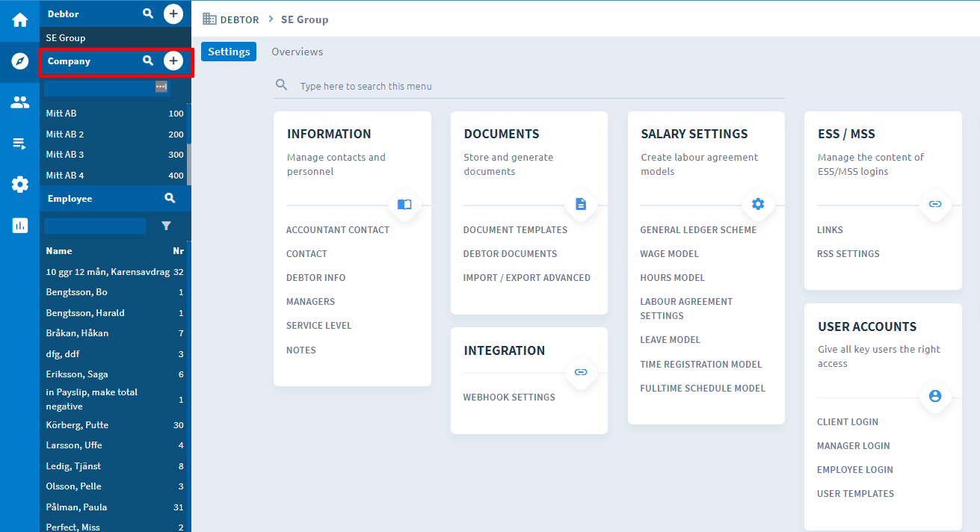Open General Ledger Scheme
The width and height of the screenshot is (980, 532).
(698, 230)
